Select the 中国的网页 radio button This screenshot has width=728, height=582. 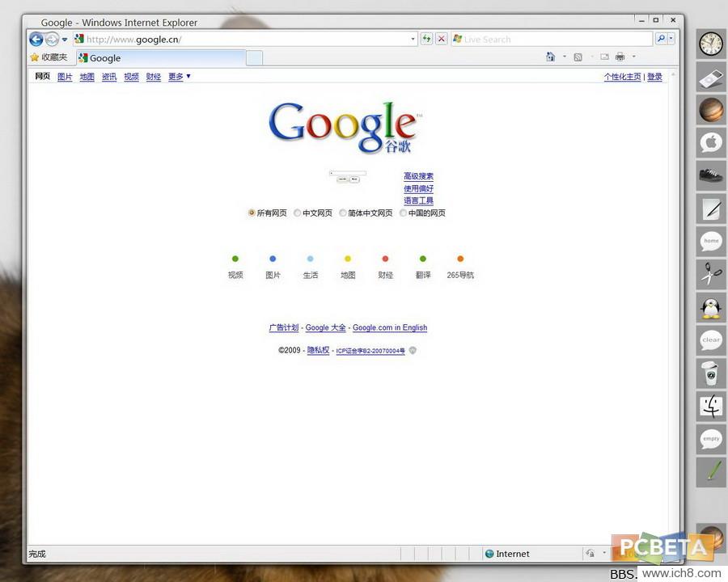click(x=403, y=213)
